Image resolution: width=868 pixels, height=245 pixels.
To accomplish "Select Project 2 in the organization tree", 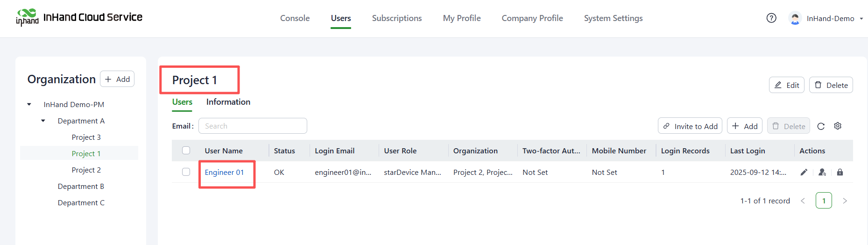I will click(86, 170).
